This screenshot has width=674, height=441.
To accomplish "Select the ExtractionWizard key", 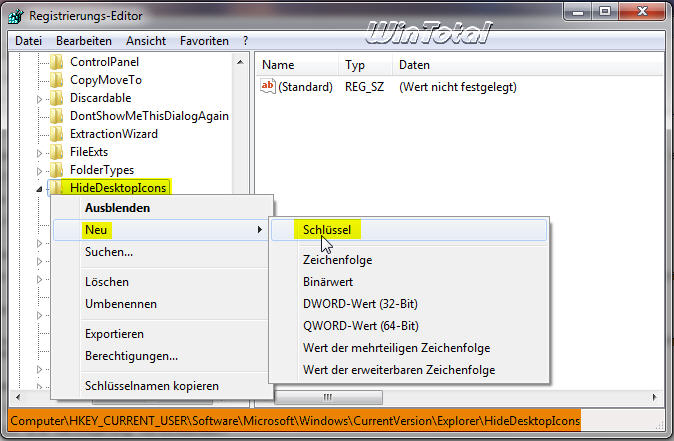I will [x=114, y=134].
